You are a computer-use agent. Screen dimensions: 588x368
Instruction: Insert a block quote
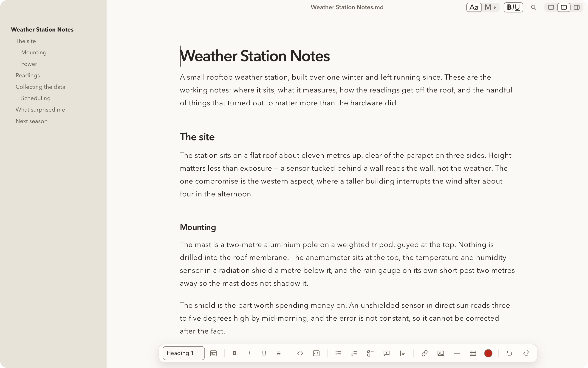[x=402, y=353]
